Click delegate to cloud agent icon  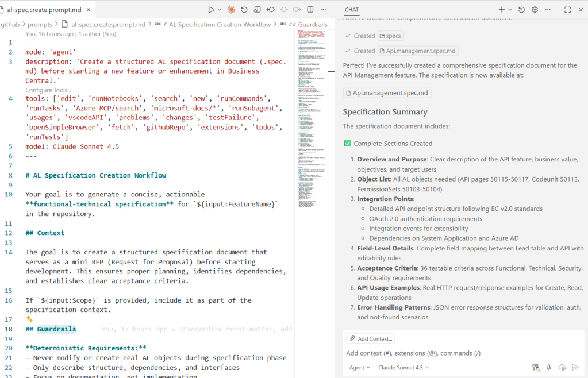562,368
